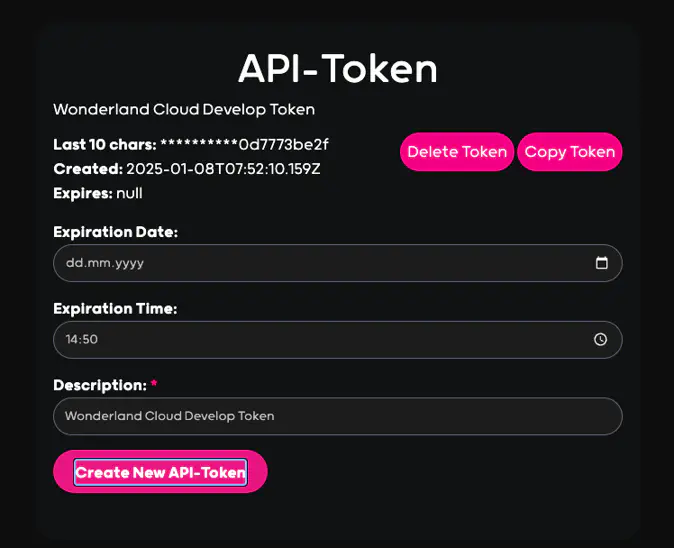Open the calendar picker icon
Viewport: 674px width, 548px height.
601,263
